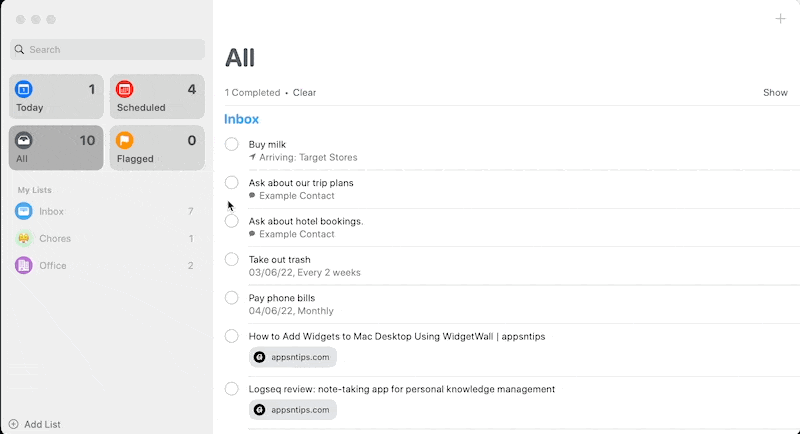Click appsntips icon under WidgetWall reminder
Viewport: 800px width, 434px height.
coord(260,357)
